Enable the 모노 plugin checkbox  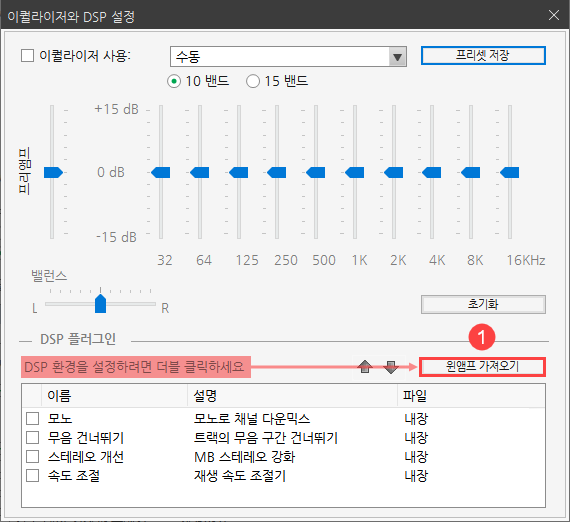click(x=33, y=418)
